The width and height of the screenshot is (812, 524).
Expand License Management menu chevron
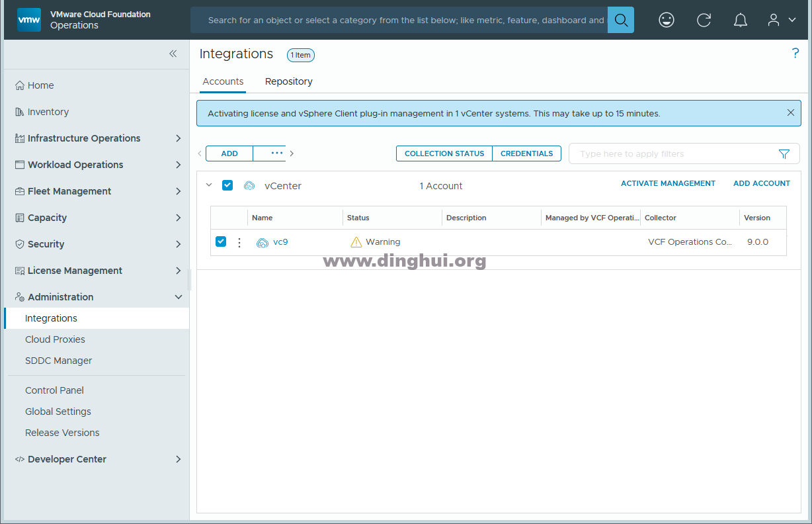pyautogui.click(x=179, y=271)
